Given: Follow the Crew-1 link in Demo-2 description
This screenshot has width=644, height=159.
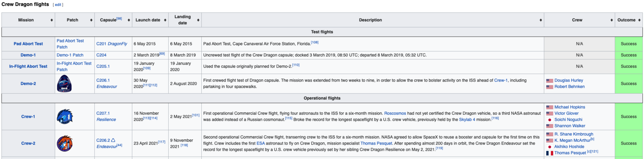Looking at the screenshot, I should click(501, 80).
